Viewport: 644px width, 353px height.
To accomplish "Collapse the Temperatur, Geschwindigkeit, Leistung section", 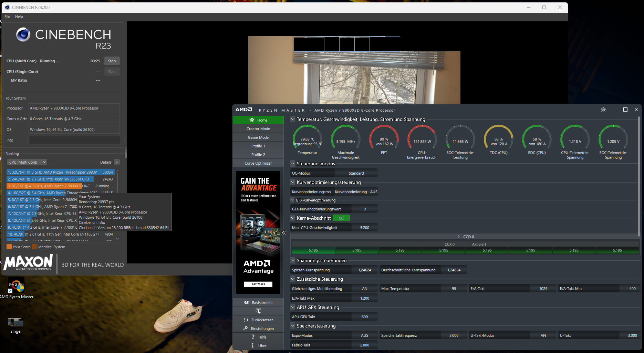I will pyautogui.click(x=293, y=119).
